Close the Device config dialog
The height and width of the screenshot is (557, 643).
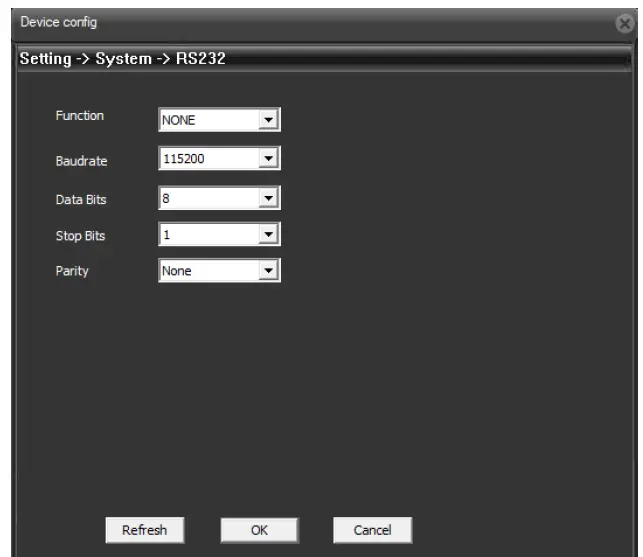(625, 24)
